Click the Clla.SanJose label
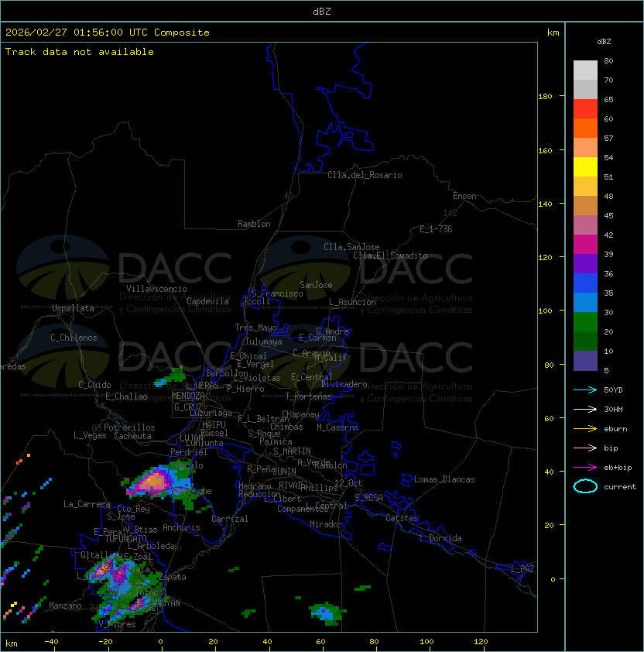 click(351, 247)
